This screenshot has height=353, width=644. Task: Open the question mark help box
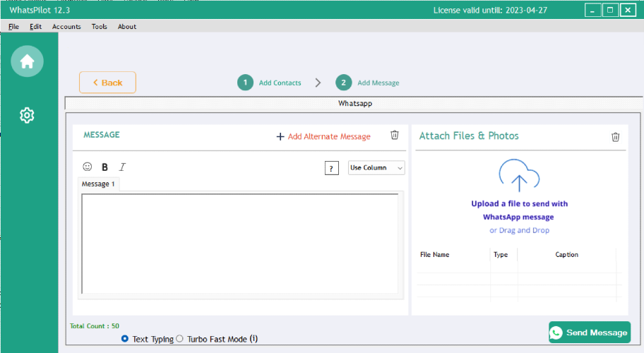click(331, 168)
